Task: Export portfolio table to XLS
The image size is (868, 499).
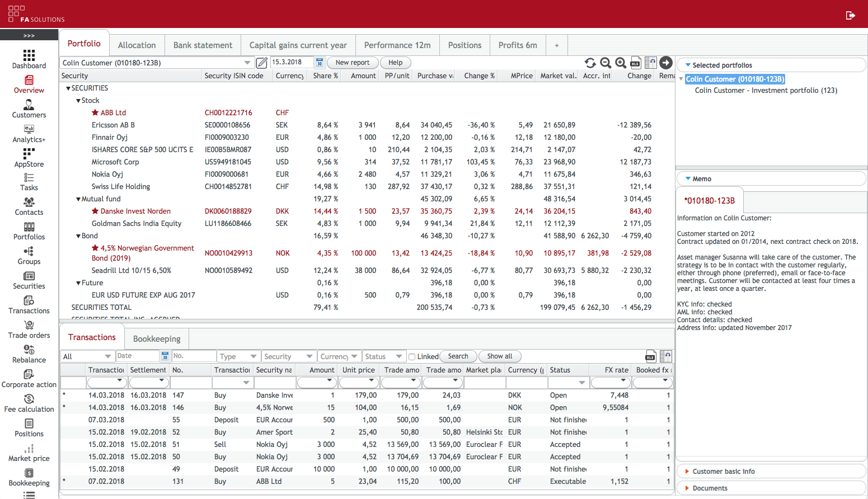Action: point(636,63)
